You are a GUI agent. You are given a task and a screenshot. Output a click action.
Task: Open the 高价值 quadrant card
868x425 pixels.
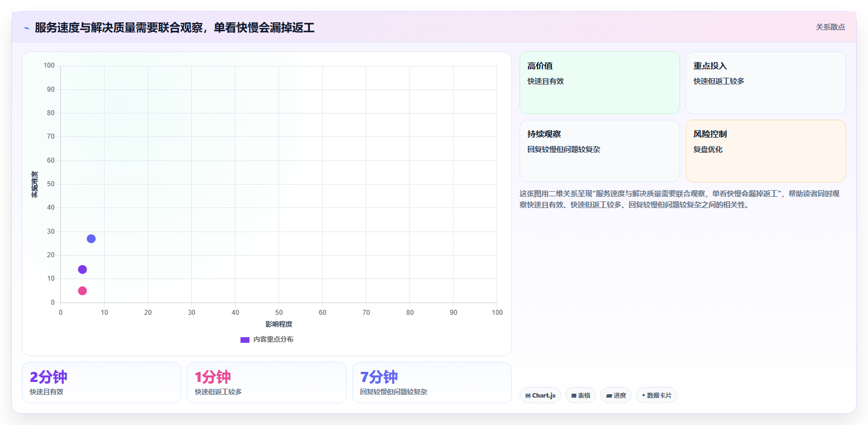point(600,83)
